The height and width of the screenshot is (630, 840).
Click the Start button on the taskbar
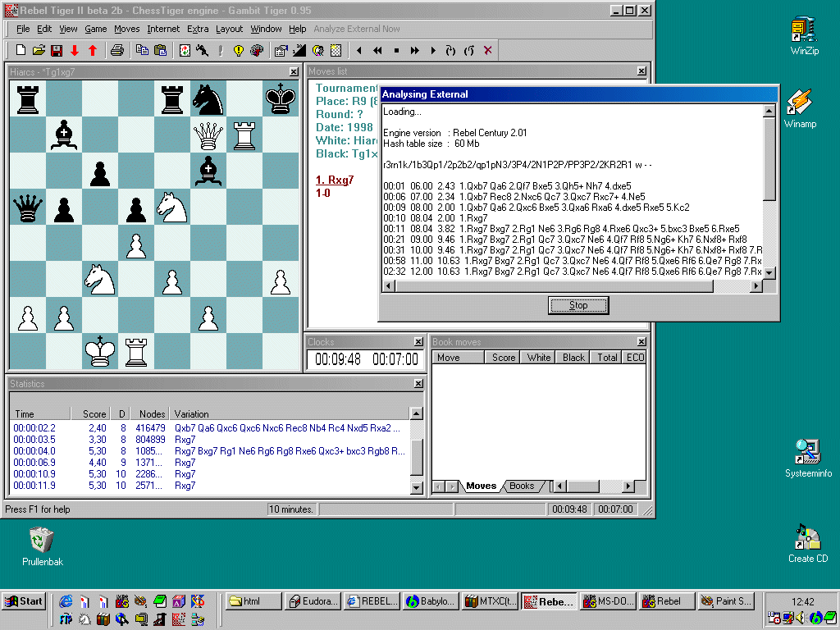click(24, 601)
